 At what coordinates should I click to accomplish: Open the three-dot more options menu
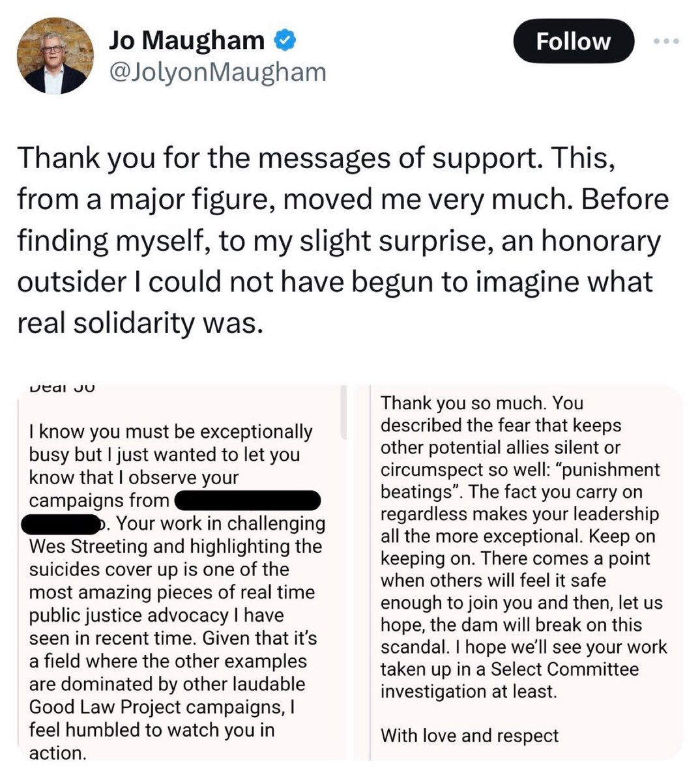tap(666, 42)
